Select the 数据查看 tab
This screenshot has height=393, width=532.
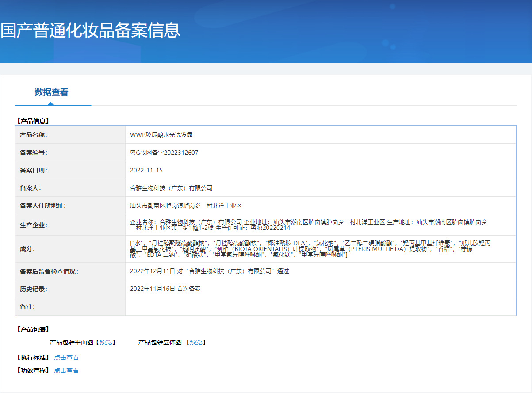click(x=52, y=92)
